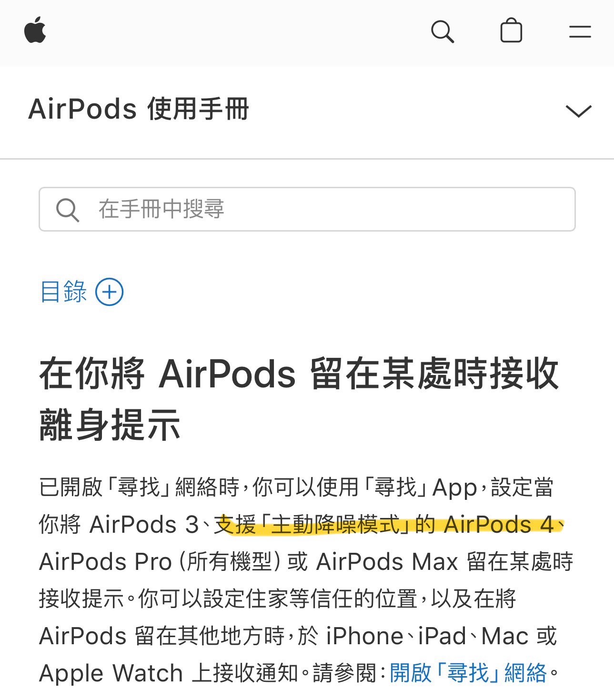Tap the AirPods Max text in the paragraph
614x700 pixels.
point(387,561)
